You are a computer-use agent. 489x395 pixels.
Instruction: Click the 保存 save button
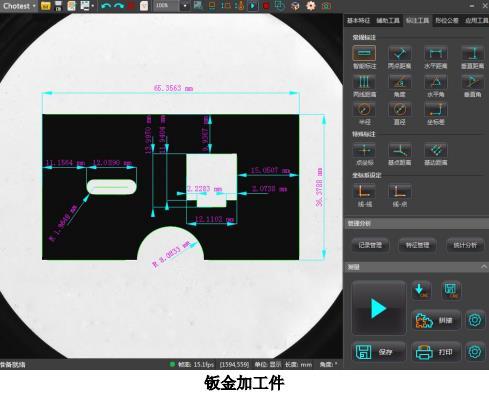point(379,352)
